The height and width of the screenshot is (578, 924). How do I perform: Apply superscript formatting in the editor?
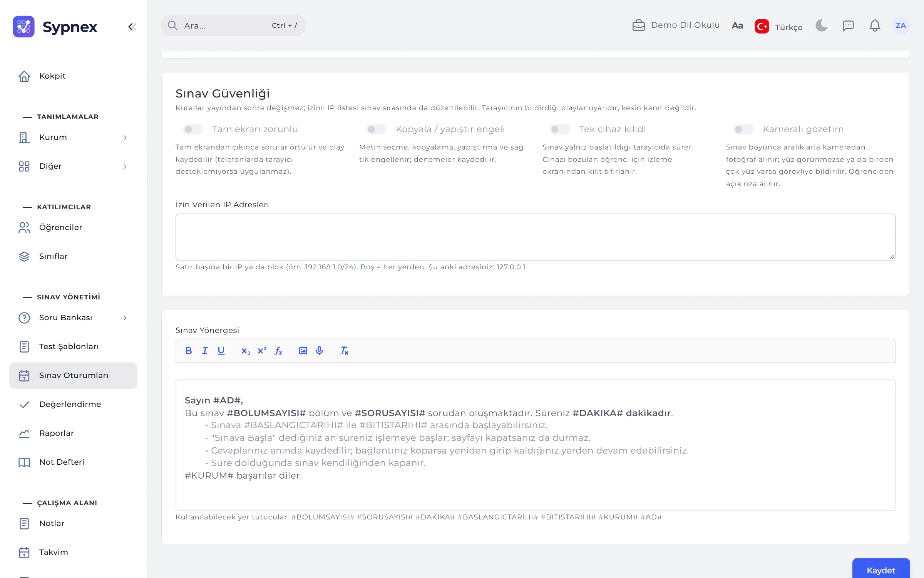[262, 351]
